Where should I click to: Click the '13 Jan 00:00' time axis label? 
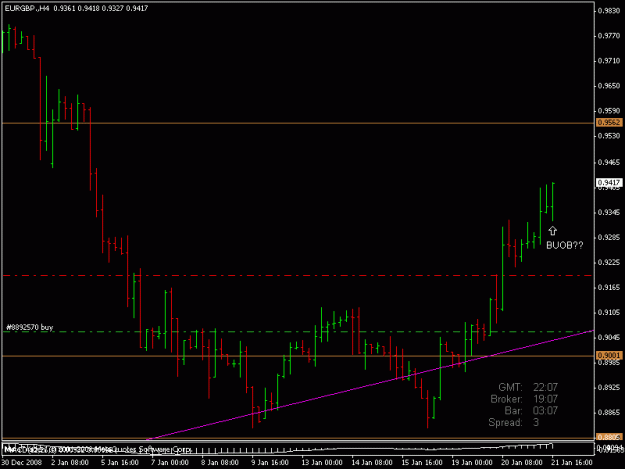pos(322,462)
